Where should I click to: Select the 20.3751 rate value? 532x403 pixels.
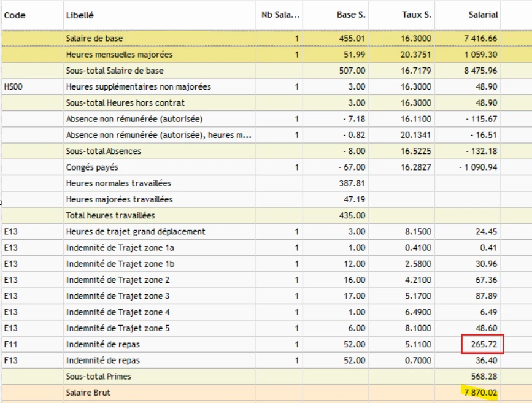point(415,55)
